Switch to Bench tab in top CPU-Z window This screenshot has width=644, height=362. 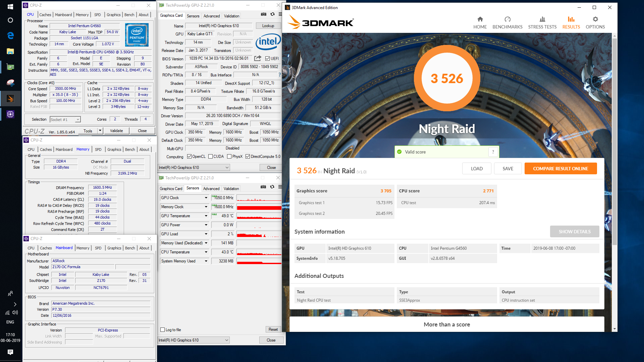[x=129, y=15]
